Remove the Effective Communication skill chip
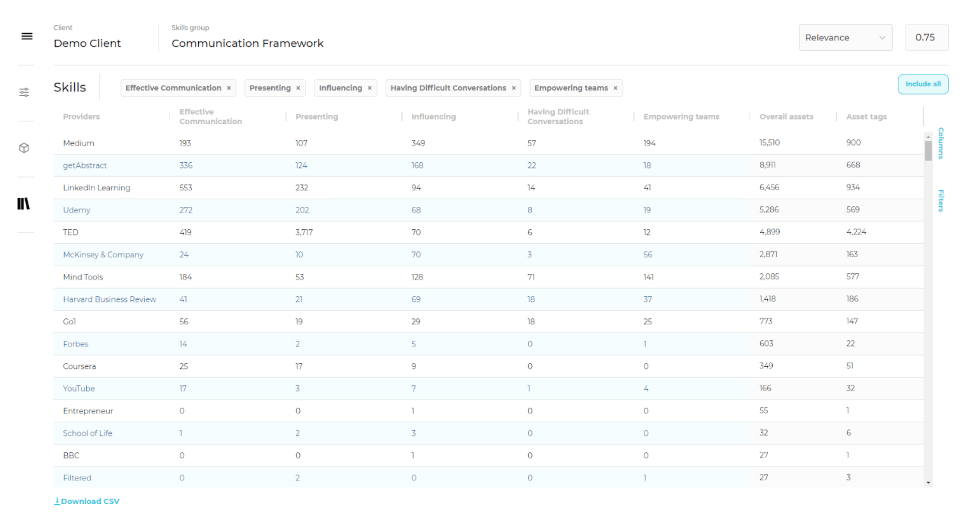Viewport: 980px width, 530px height. click(x=229, y=88)
